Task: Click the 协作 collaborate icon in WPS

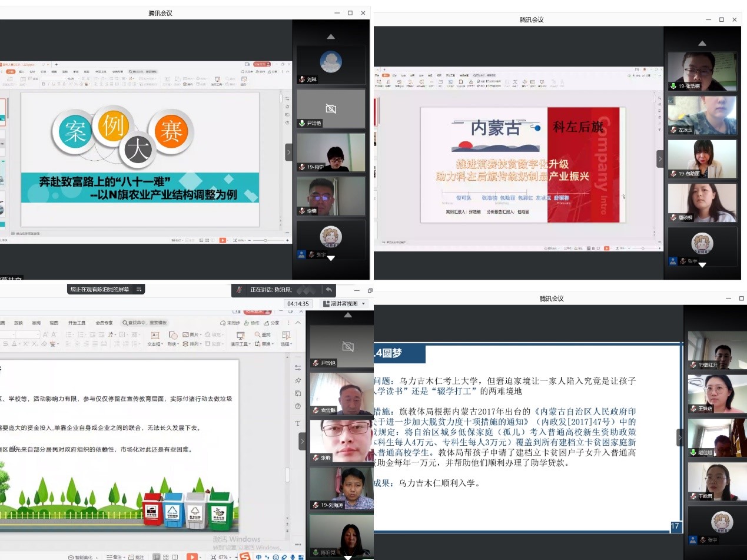Action: 251,323
